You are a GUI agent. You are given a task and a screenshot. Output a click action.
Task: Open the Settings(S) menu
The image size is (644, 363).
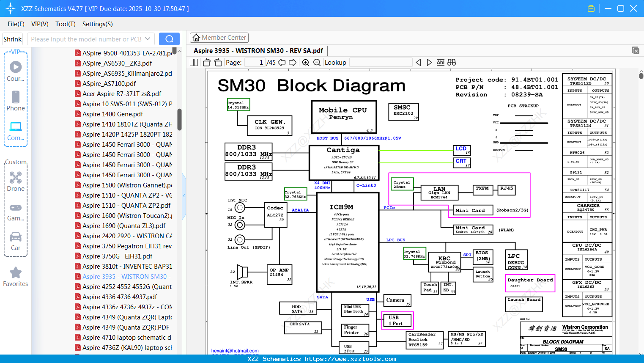98,24
